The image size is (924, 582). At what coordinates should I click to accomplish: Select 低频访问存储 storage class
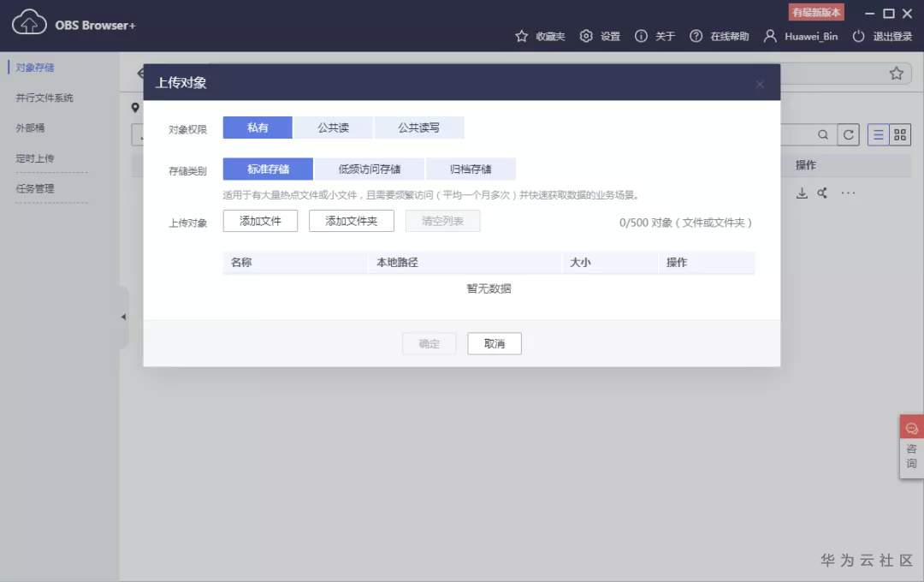coord(369,169)
